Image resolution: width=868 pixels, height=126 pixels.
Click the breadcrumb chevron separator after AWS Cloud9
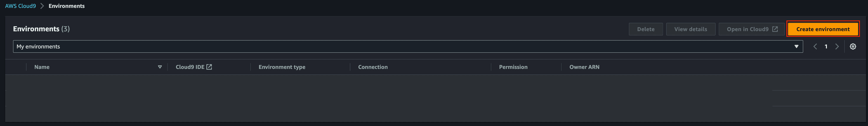point(42,6)
